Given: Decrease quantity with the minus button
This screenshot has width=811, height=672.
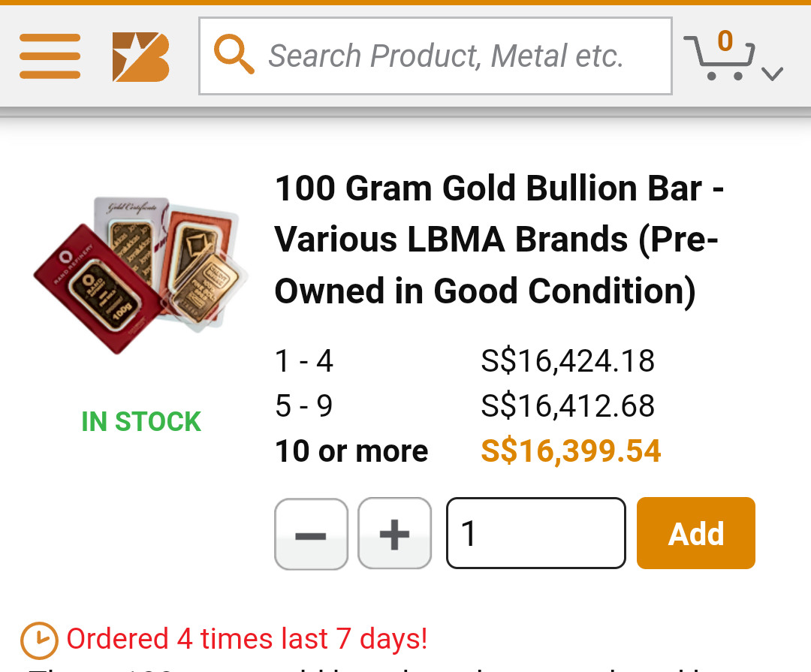Looking at the screenshot, I should (311, 534).
